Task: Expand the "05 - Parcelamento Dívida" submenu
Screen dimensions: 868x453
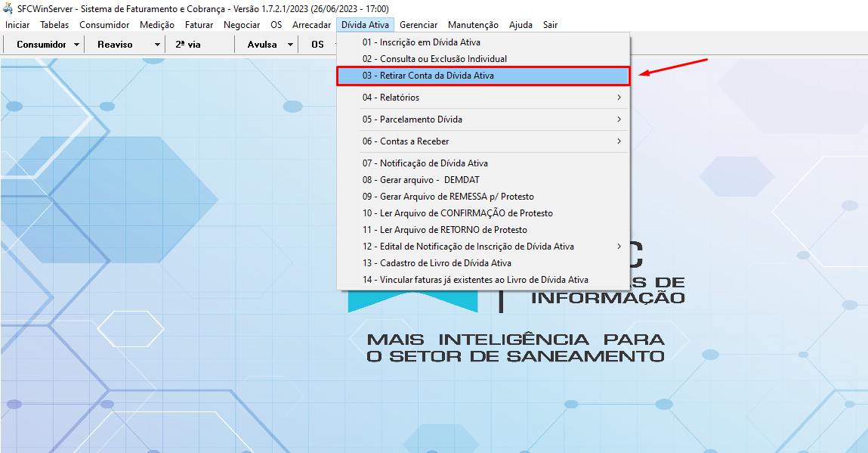Action: coord(412,119)
